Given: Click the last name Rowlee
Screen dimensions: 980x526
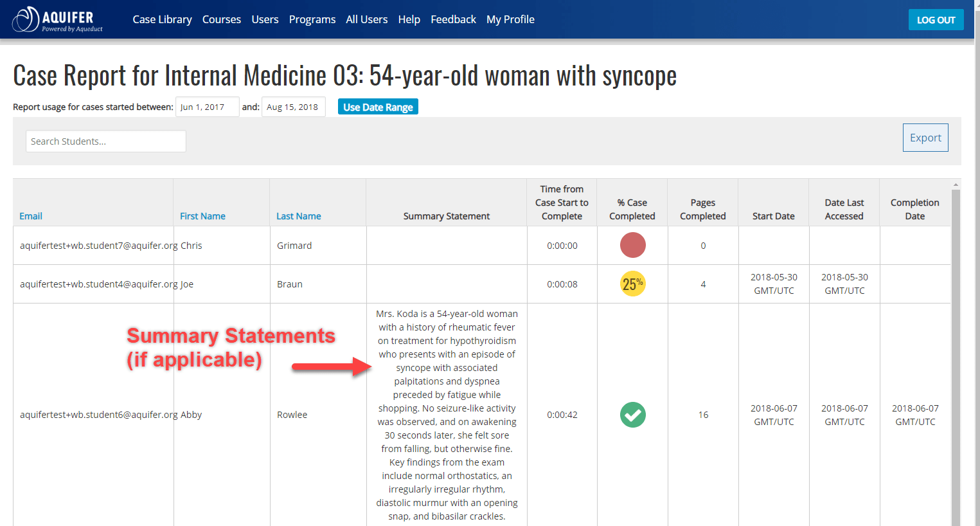Looking at the screenshot, I should click(x=292, y=415).
